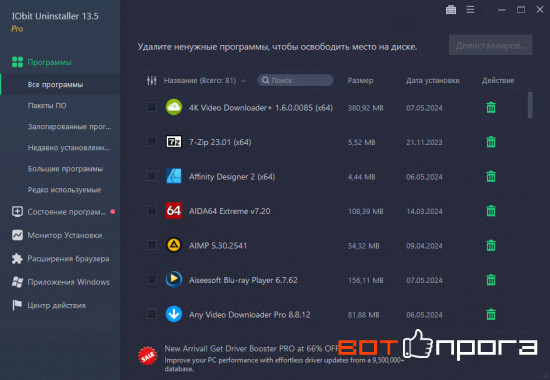
Task: Click the 4K Video Downloader+ app icon
Action: coord(174,107)
